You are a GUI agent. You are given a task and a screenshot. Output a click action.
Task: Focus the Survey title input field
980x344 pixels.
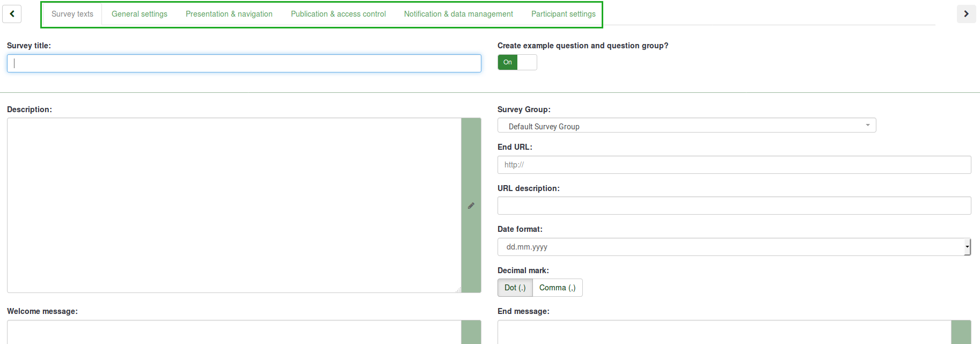point(244,63)
